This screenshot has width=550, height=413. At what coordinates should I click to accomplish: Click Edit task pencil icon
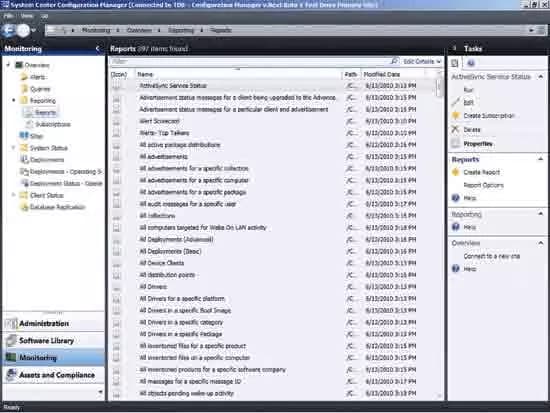[x=456, y=102]
